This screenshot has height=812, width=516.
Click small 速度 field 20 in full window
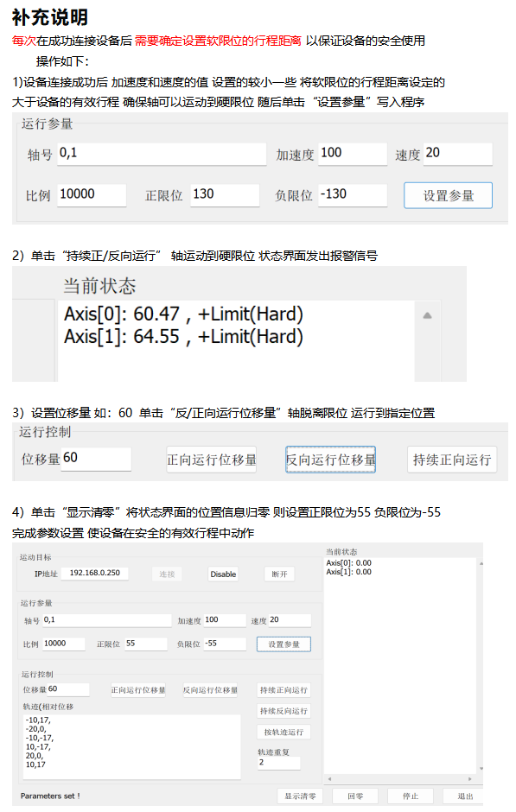[x=290, y=620]
